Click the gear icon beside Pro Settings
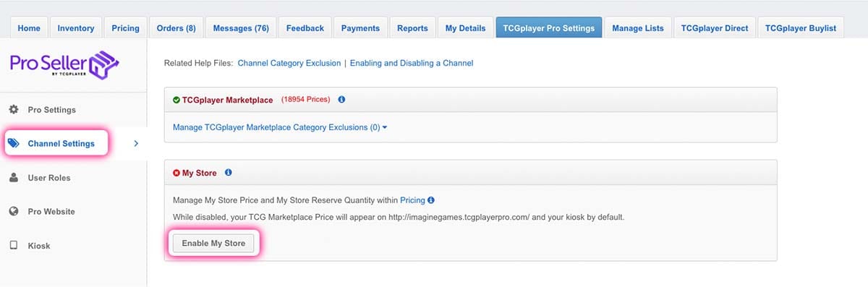 click(13, 110)
